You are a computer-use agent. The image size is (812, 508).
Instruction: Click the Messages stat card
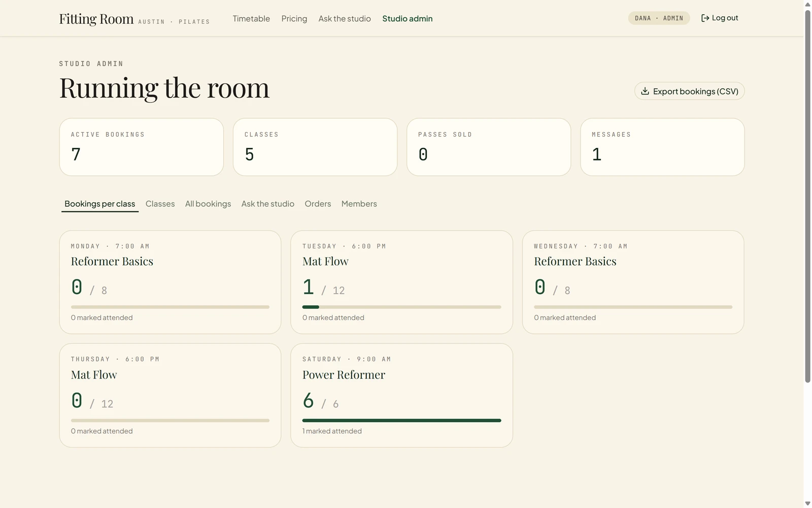click(662, 147)
